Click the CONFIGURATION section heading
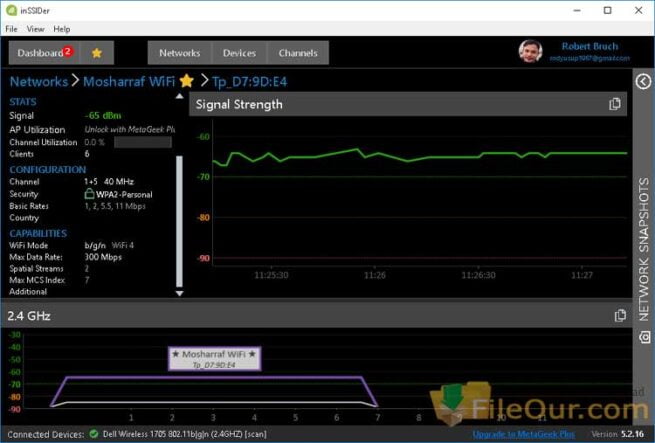Viewport: 655px width, 443px height. 48,170
